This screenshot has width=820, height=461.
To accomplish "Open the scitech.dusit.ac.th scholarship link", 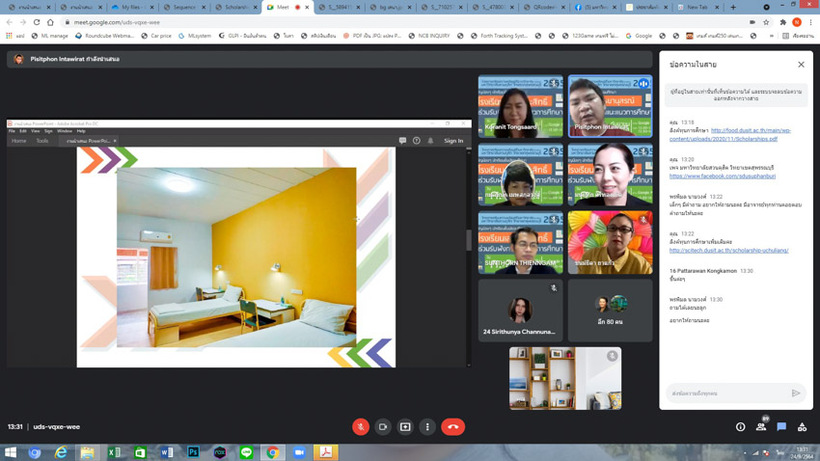I will (729, 250).
